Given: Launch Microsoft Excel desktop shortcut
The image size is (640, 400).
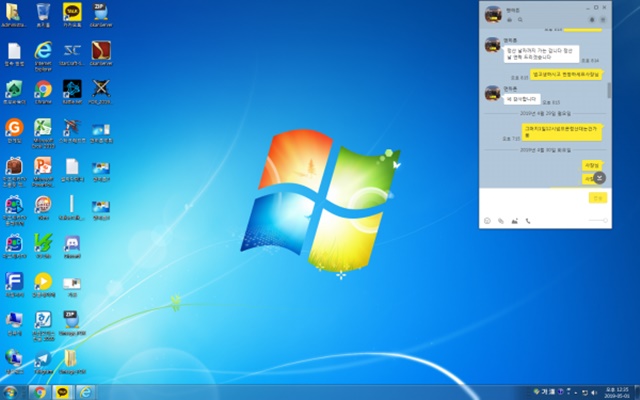Looking at the screenshot, I should tap(43, 133).
